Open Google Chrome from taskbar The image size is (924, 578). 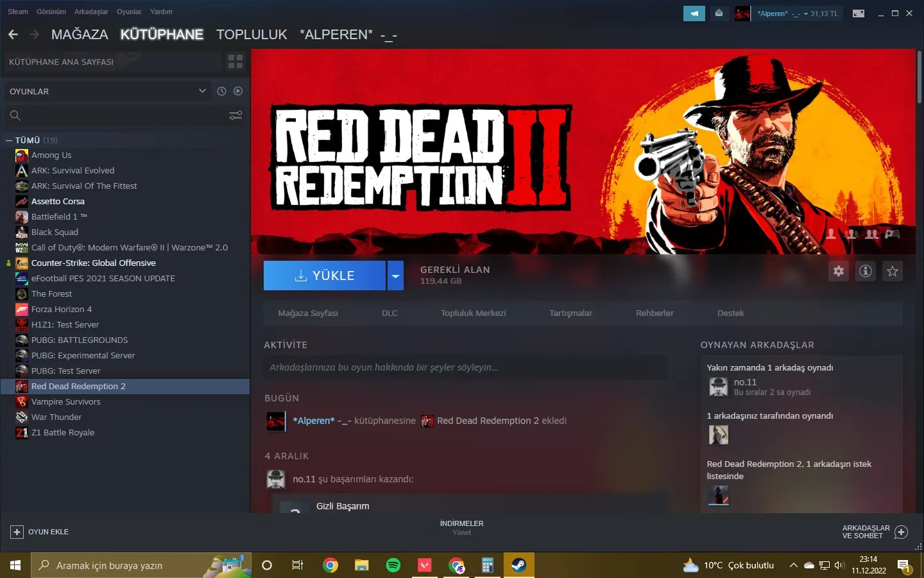(x=330, y=565)
